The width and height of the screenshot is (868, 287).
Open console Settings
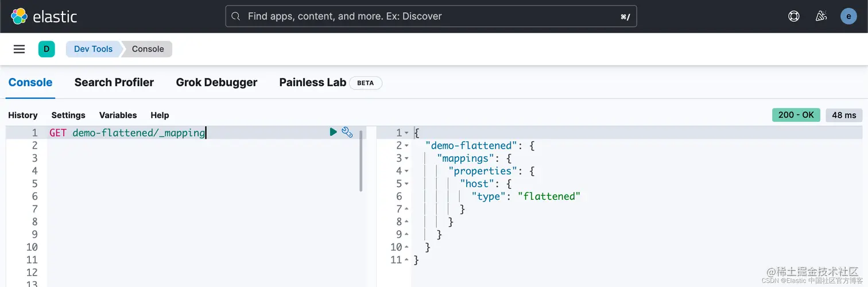click(x=68, y=115)
